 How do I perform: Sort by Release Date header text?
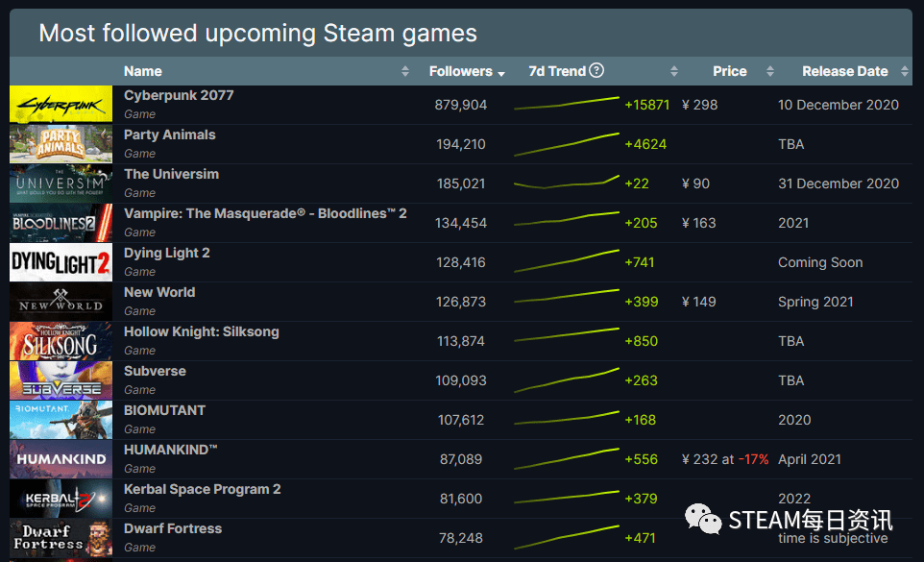pos(844,71)
